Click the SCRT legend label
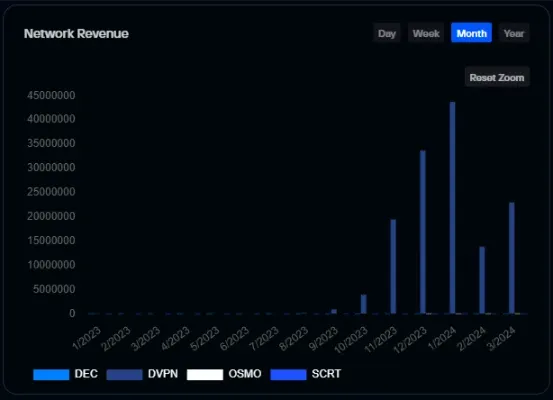This screenshot has height=400, width=553. point(326,374)
